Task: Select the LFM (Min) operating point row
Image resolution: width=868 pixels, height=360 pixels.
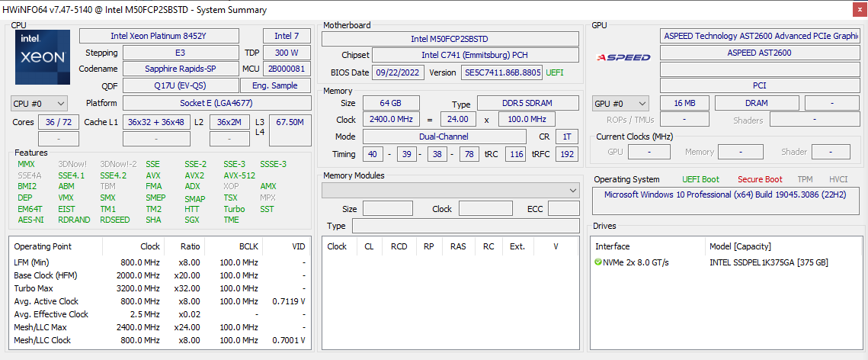Action: 160,262
